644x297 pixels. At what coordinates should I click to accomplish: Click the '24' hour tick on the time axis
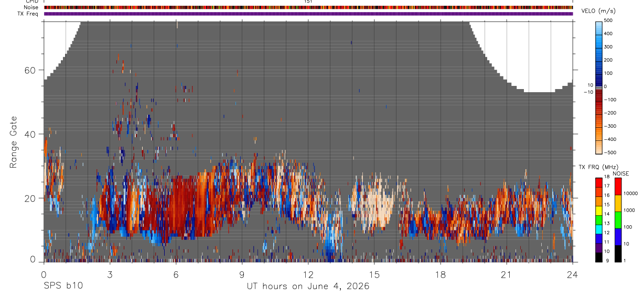click(573, 274)
